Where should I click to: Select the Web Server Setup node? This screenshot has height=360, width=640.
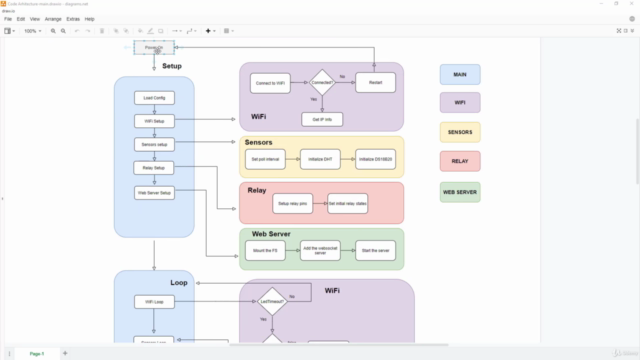point(154,193)
